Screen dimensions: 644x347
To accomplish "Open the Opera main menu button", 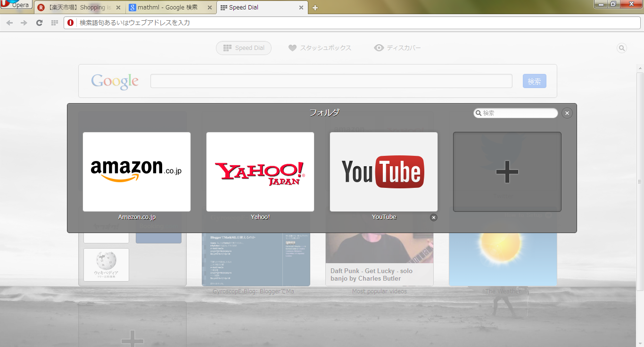I will [16, 4].
